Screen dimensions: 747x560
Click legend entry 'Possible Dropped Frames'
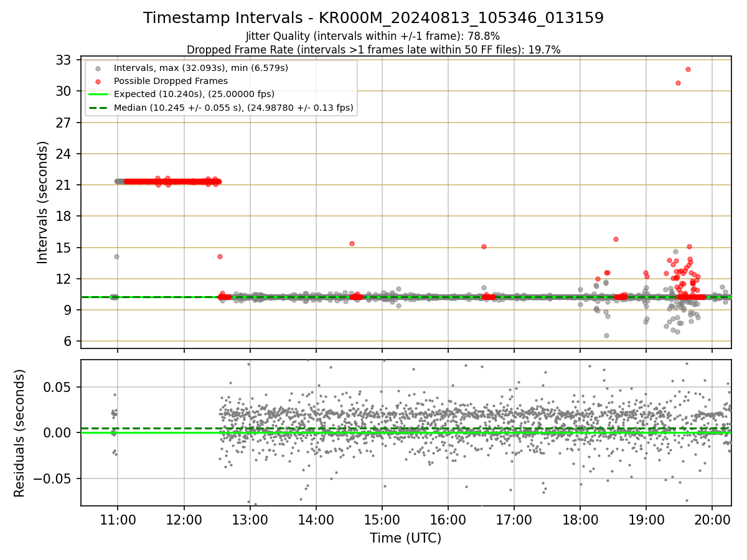(x=171, y=81)
